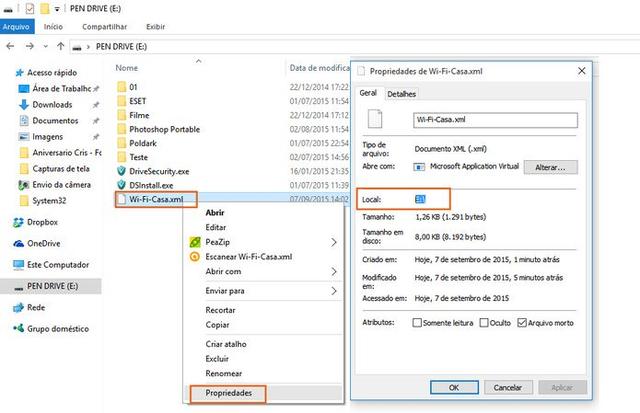
Task: Open the recent locations dropdown arrow
Action: click(x=45, y=47)
